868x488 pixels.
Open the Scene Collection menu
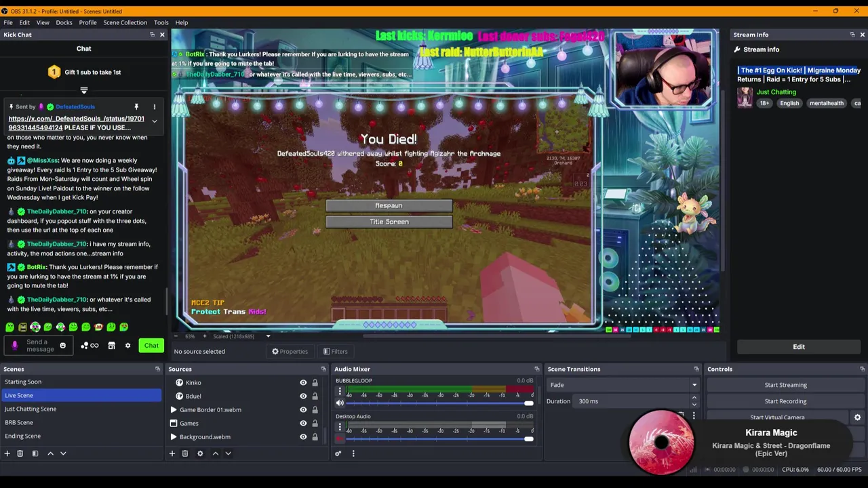[x=125, y=22]
